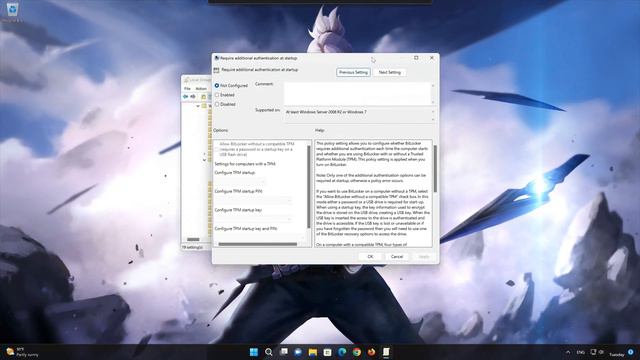This screenshot has width=640, height=360.
Task: Select the Enabled radio button
Action: pos(217,95)
